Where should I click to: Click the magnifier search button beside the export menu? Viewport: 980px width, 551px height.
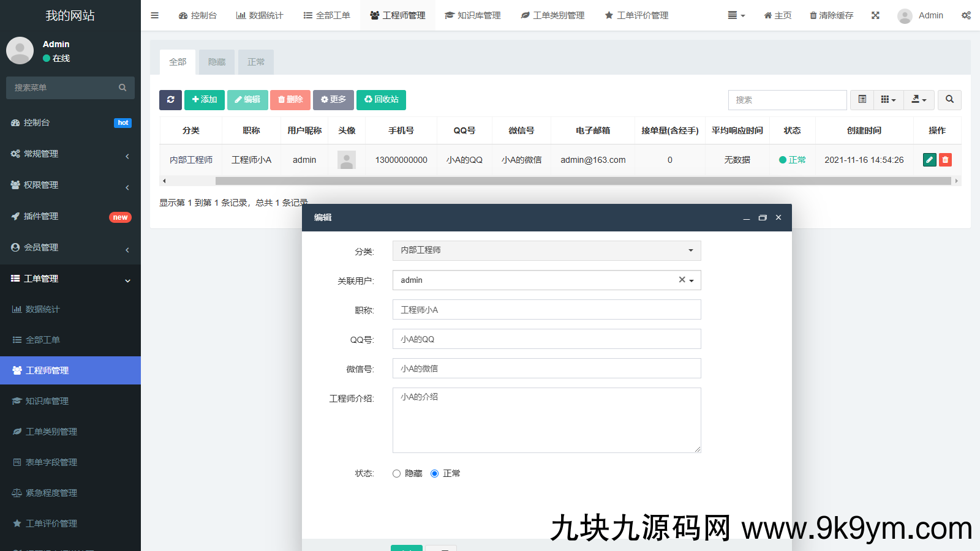949,100
